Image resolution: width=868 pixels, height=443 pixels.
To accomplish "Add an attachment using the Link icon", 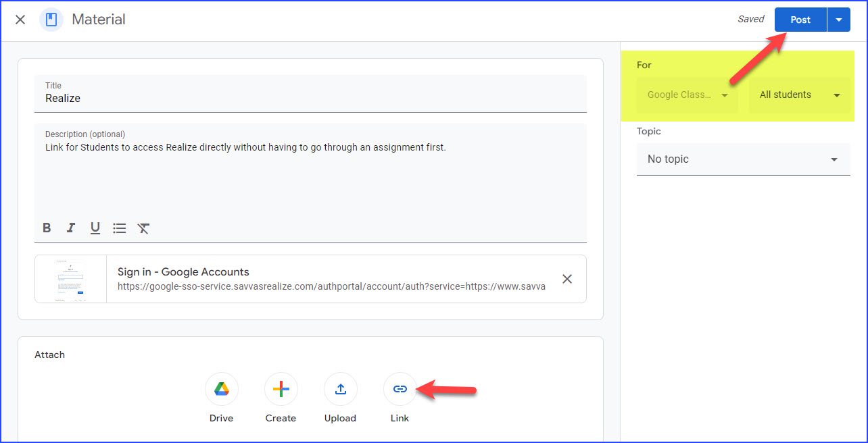I will click(400, 389).
